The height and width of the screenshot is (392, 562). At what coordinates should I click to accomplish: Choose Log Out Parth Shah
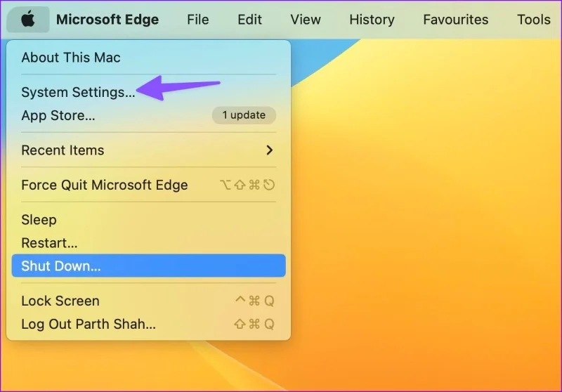pyautogui.click(x=148, y=324)
